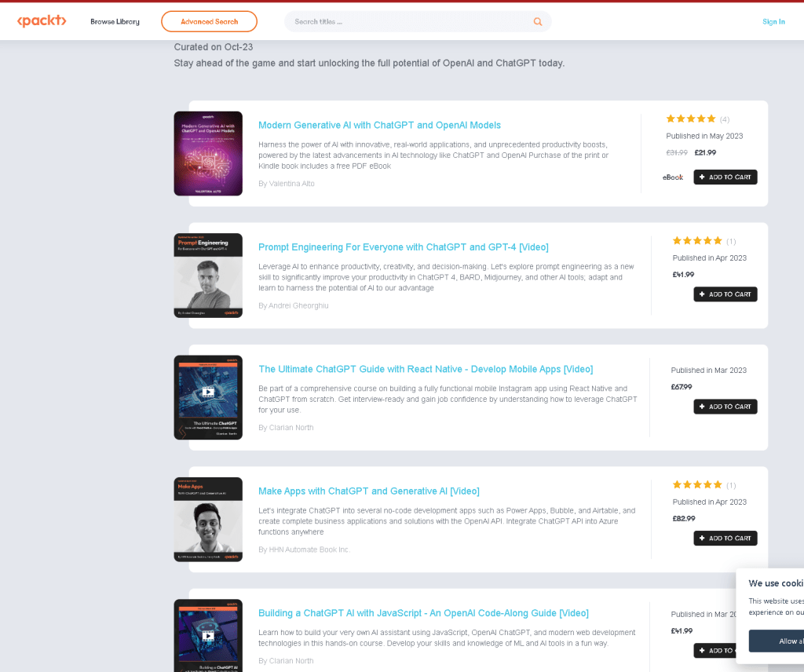804x672 pixels.
Task: Click the star rating for Modern Generative AI
Action: click(x=691, y=119)
